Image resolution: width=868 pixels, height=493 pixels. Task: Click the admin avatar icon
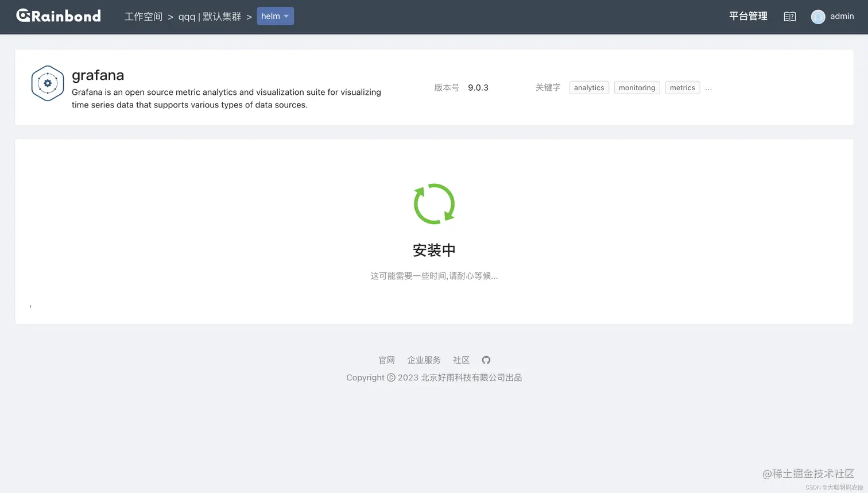coord(818,17)
